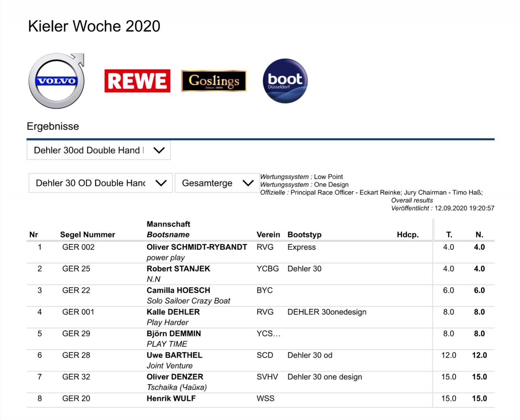Click the N. net points column header
This screenshot has height=420, width=520.
[479, 235]
